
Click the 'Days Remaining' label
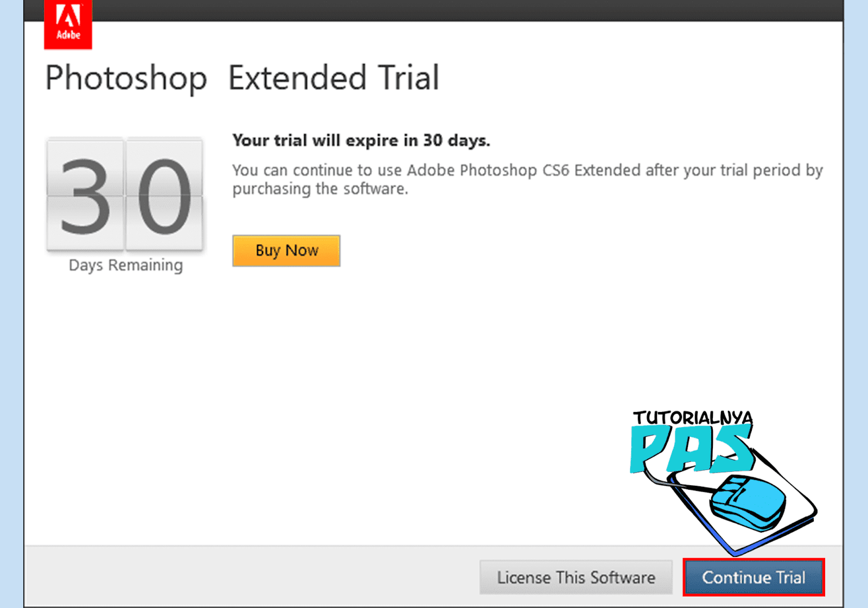[126, 265]
